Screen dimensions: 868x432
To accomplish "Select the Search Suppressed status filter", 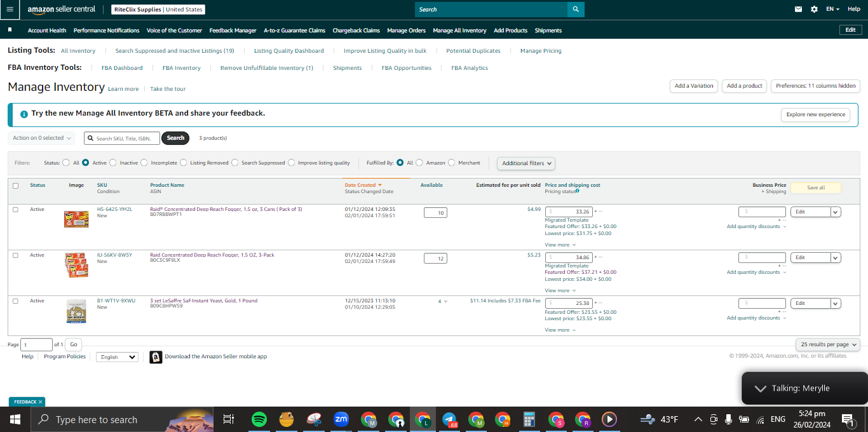I will [235, 163].
